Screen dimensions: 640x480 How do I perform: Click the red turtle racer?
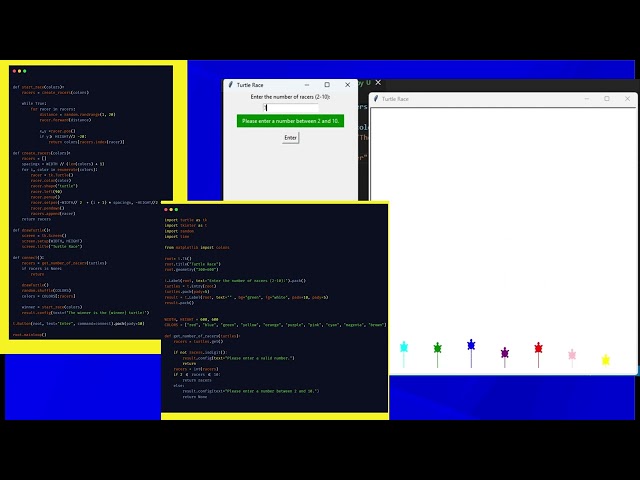pyautogui.click(x=538, y=348)
